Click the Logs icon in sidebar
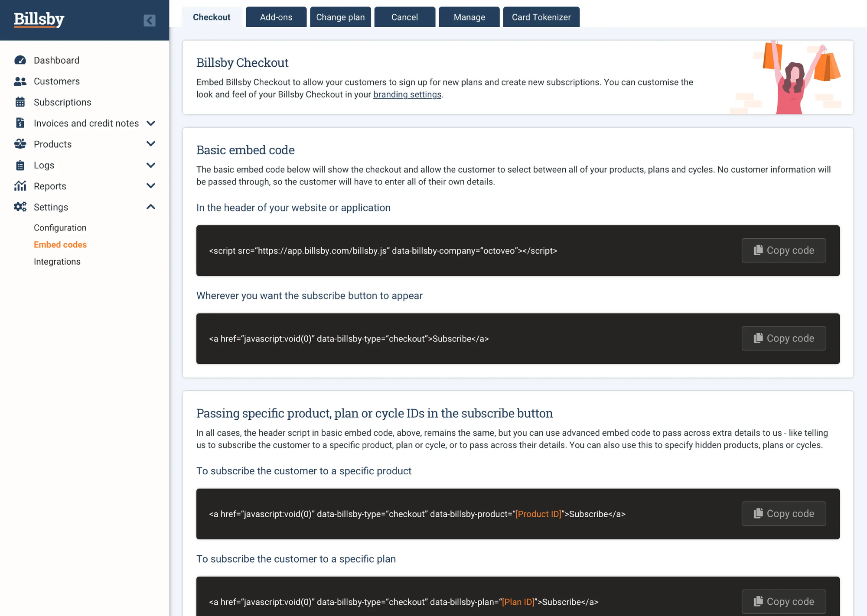The width and height of the screenshot is (867, 616). coord(20,165)
